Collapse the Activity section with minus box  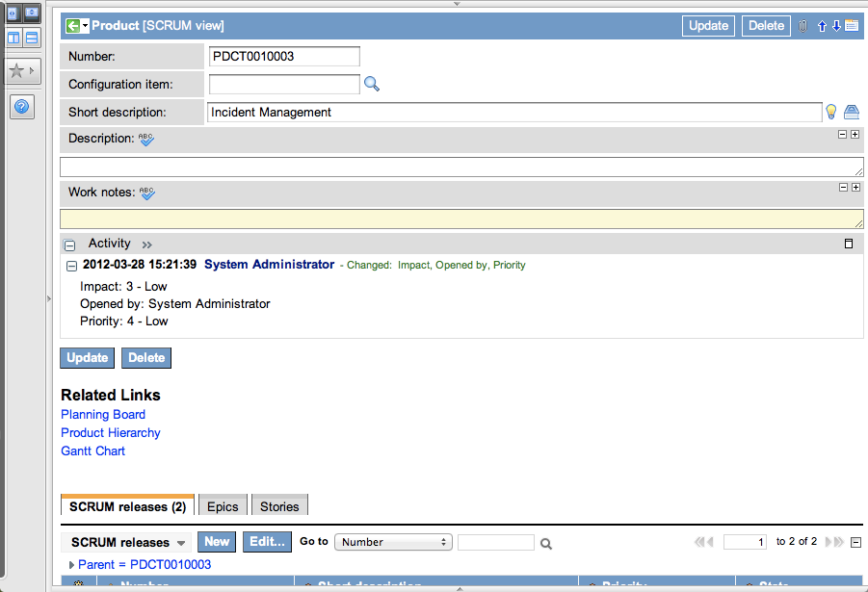coord(69,245)
